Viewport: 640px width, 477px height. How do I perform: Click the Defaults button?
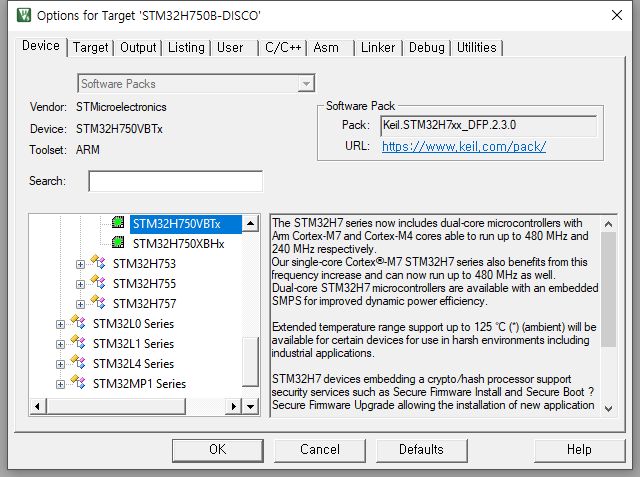point(421,450)
